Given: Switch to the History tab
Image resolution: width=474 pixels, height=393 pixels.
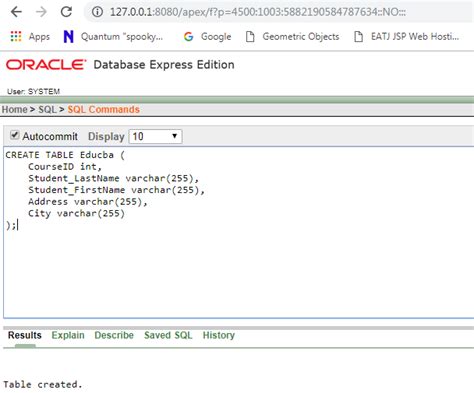Looking at the screenshot, I should pos(219,335).
